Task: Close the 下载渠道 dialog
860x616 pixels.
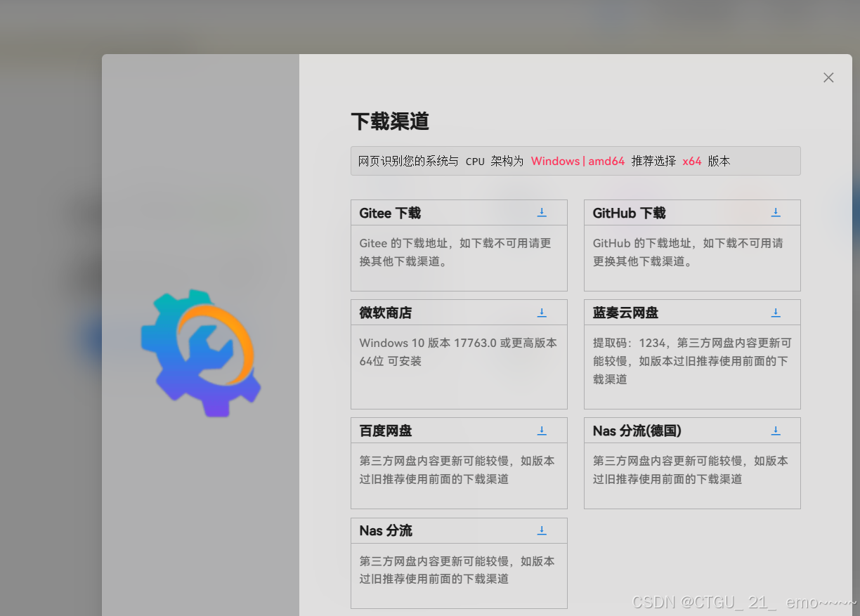Action: 828,77
